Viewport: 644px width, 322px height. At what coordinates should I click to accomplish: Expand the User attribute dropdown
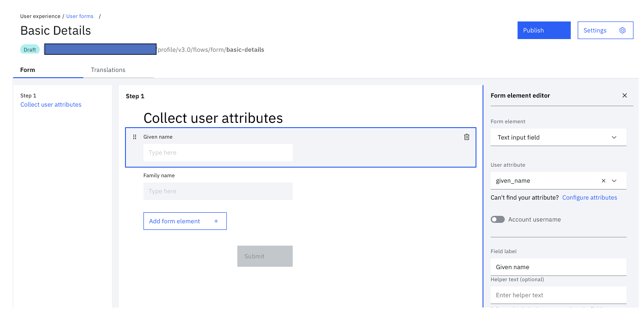tap(614, 181)
